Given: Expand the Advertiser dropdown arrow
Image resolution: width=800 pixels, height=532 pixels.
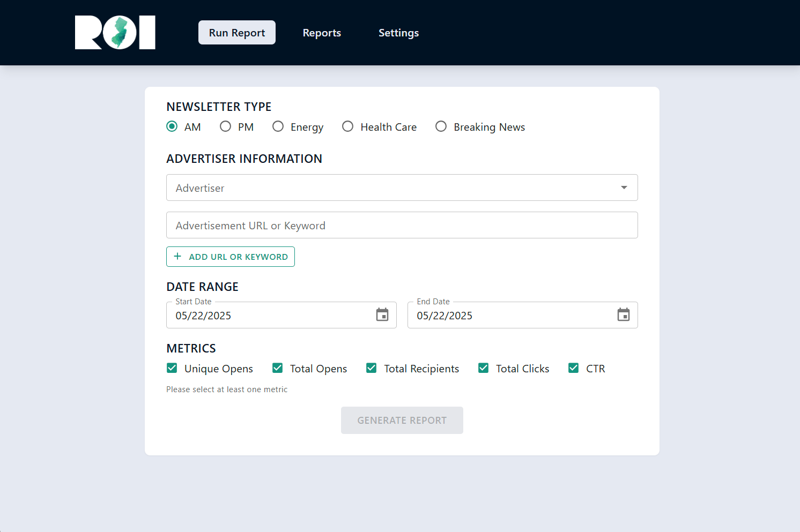Looking at the screenshot, I should pyautogui.click(x=624, y=188).
